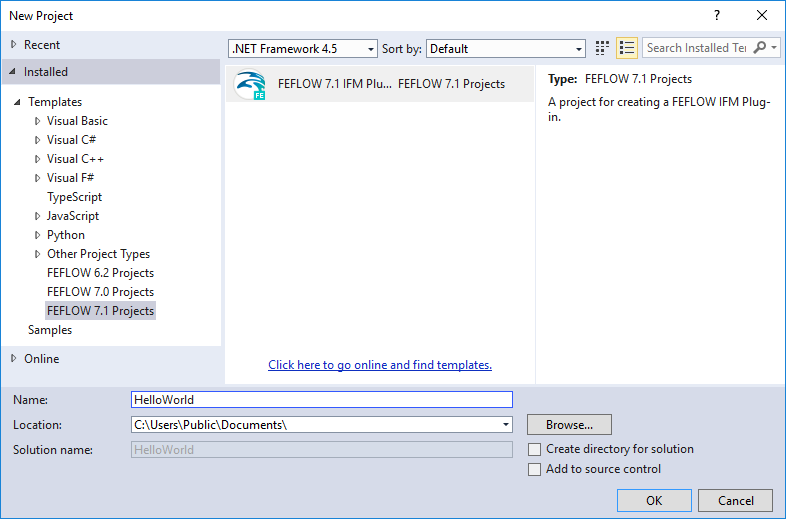Check Add to source control
The image size is (786, 519).
coord(535,469)
